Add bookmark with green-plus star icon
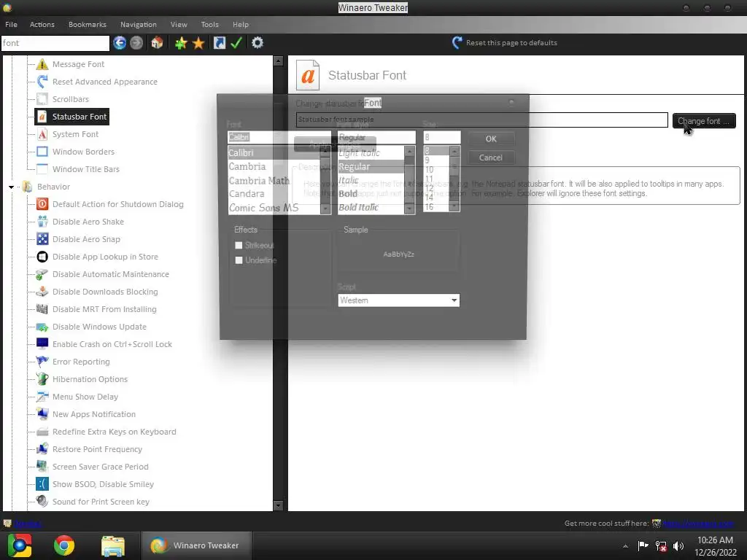Image resolution: width=747 pixels, height=560 pixels. pyautogui.click(x=181, y=43)
